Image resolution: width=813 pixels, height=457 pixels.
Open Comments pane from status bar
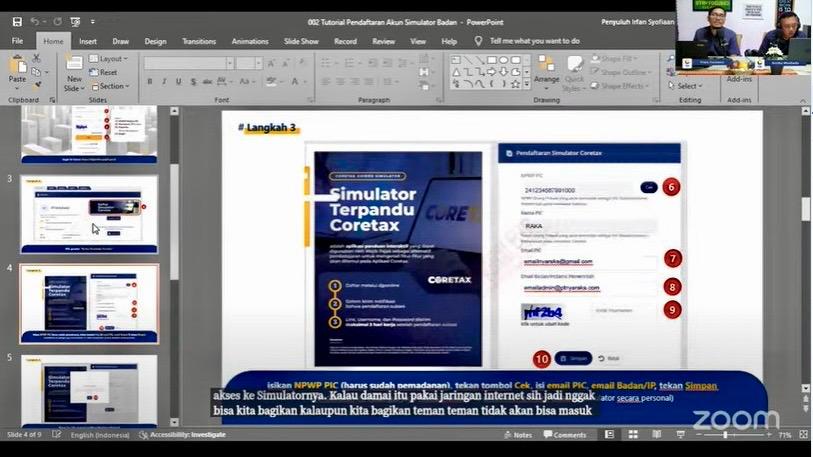[x=565, y=435]
